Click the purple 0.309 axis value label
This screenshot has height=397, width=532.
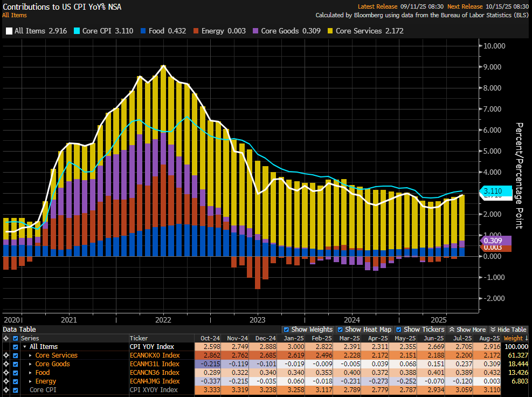tap(495, 241)
